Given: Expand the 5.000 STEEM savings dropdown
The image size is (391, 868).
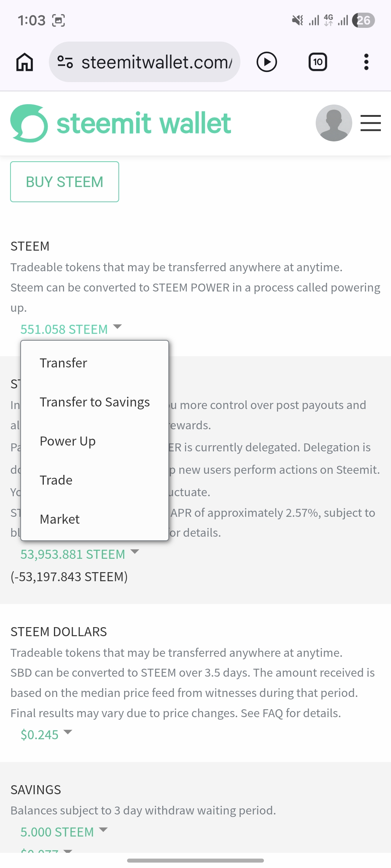Looking at the screenshot, I should (x=64, y=832).
